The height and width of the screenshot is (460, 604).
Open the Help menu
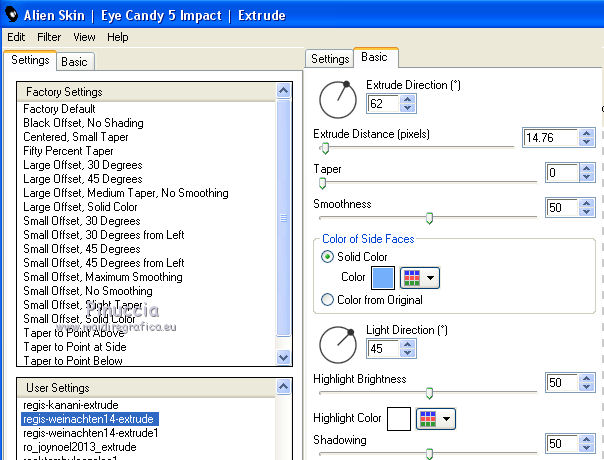pos(117,37)
